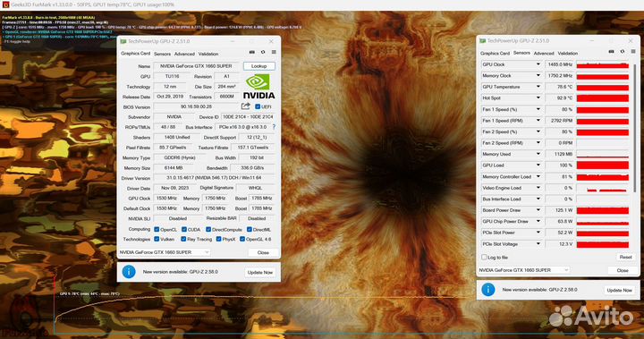This screenshot has width=644, height=339.
Task: Toggle the UEFI checkbox
Action: tap(258, 106)
